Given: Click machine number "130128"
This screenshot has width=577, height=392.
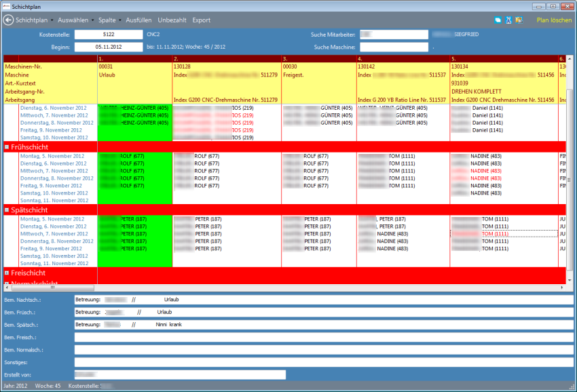Looking at the screenshot, I should (182, 66).
